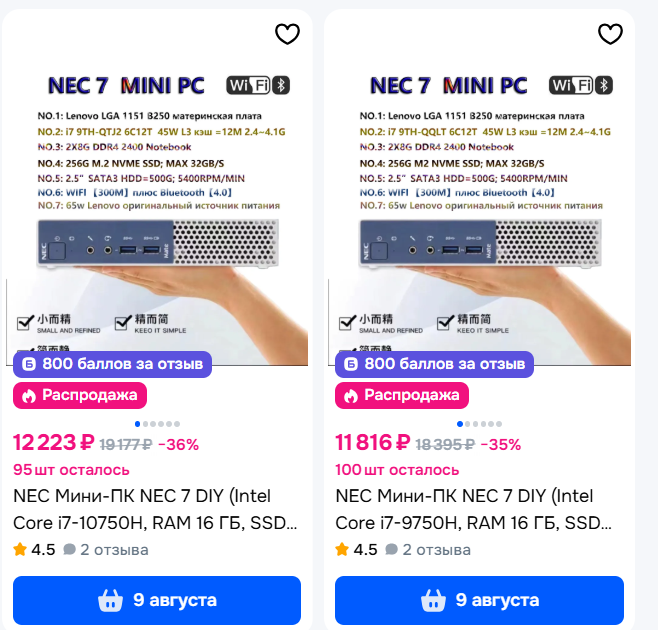Click the right 800 баллов за отзыв badge

click(x=434, y=364)
